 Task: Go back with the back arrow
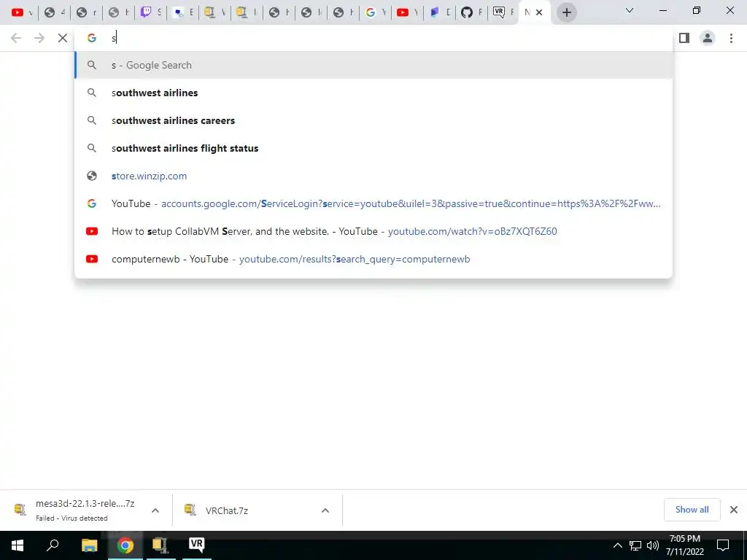pos(16,38)
